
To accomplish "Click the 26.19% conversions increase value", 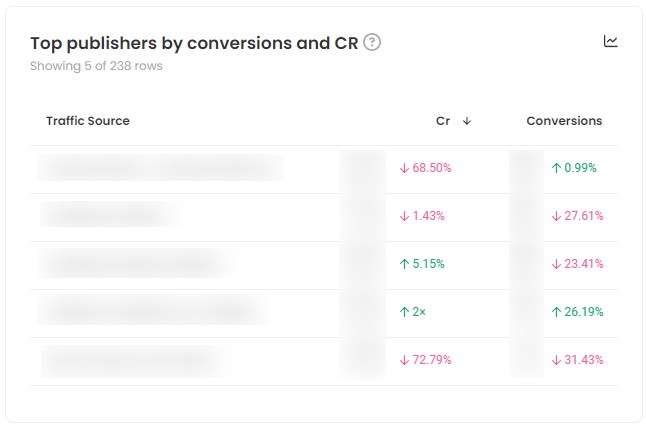I will [x=577, y=312].
